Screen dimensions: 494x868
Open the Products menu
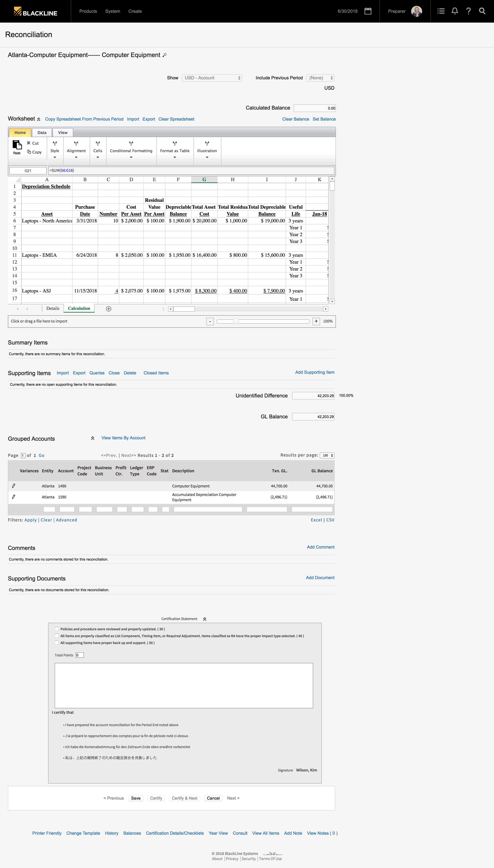point(88,11)
